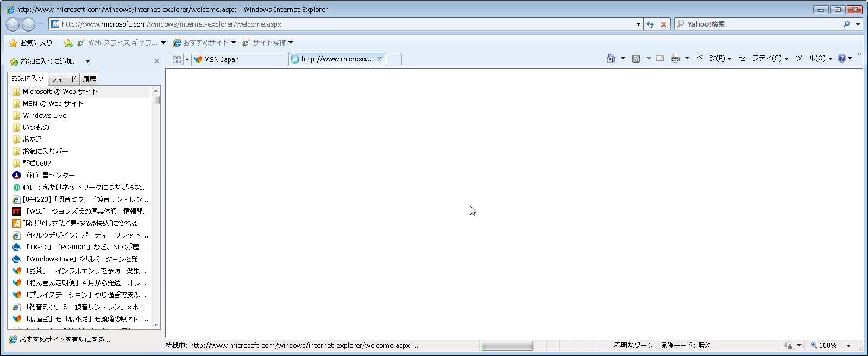This screenshot has width=868, height=356.
Task: Click the address bar URL field
Action: [341, 24]
